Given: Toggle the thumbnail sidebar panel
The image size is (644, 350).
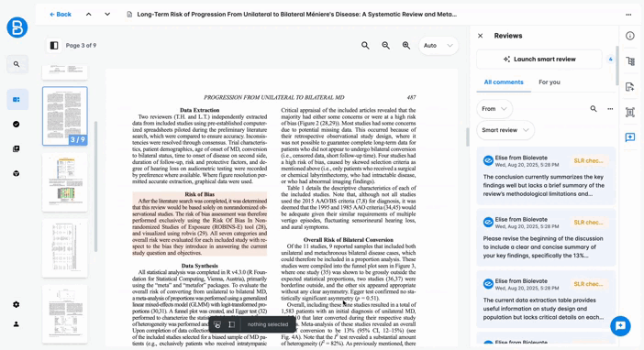Looking at the screenshot, I should click(54, 46).
